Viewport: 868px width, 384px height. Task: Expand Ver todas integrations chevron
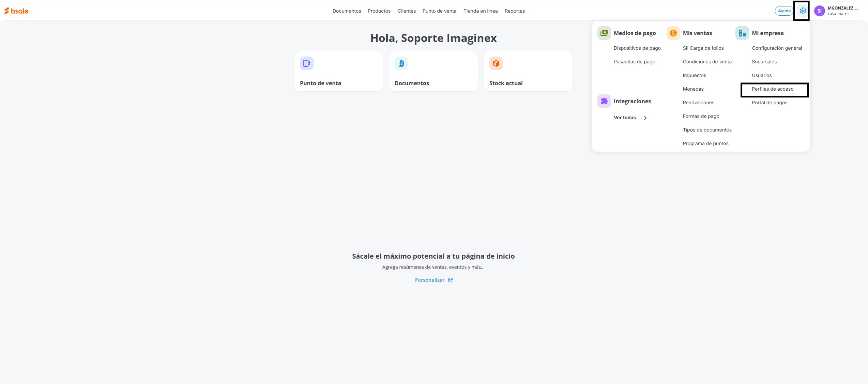point(645,118)
